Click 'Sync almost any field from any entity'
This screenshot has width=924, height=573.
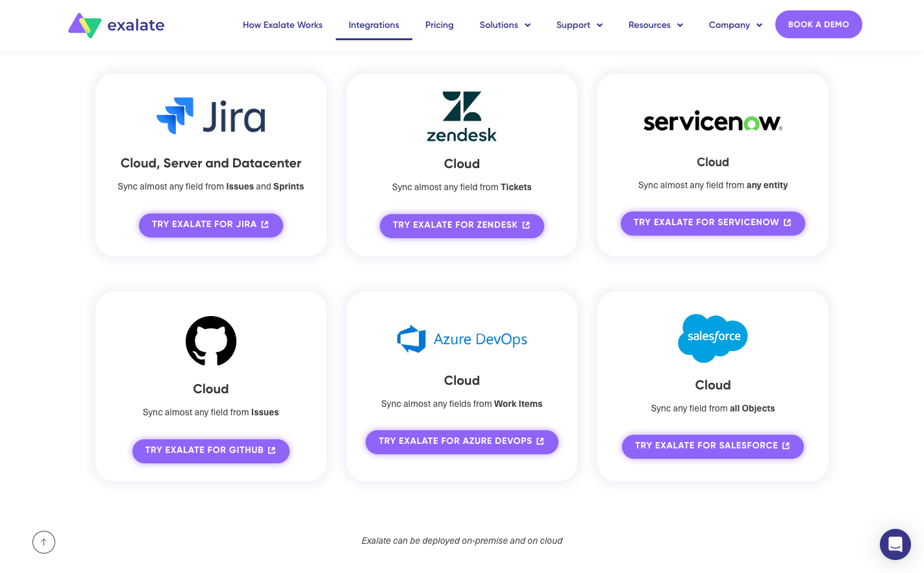(x=713, y=185)
